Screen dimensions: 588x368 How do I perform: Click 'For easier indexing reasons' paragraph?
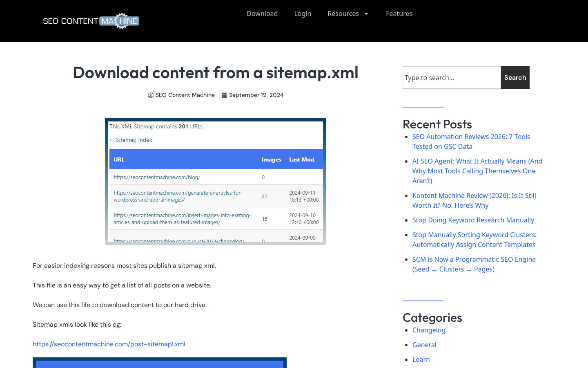pos(125,266)
